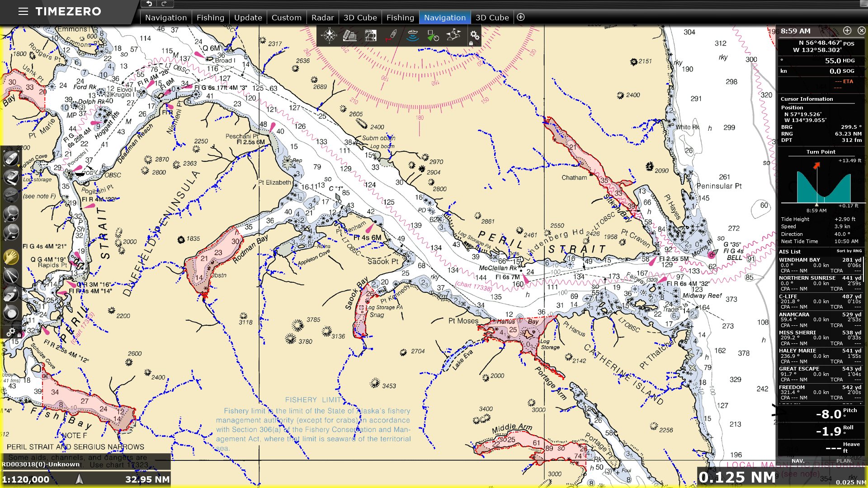868x488 pixels.
Task: Click the add NavData plus icon
Action: [x=847, y=30]
